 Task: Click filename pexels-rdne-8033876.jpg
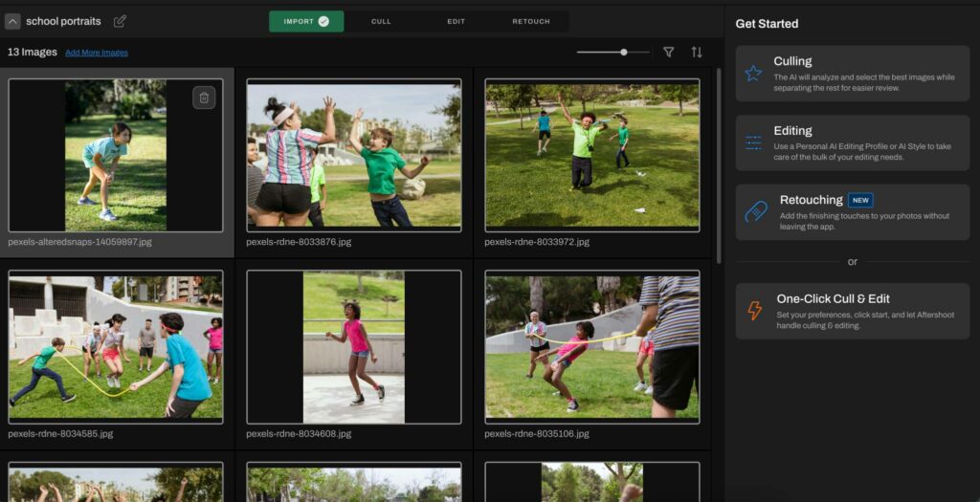[x=299, y=242]
